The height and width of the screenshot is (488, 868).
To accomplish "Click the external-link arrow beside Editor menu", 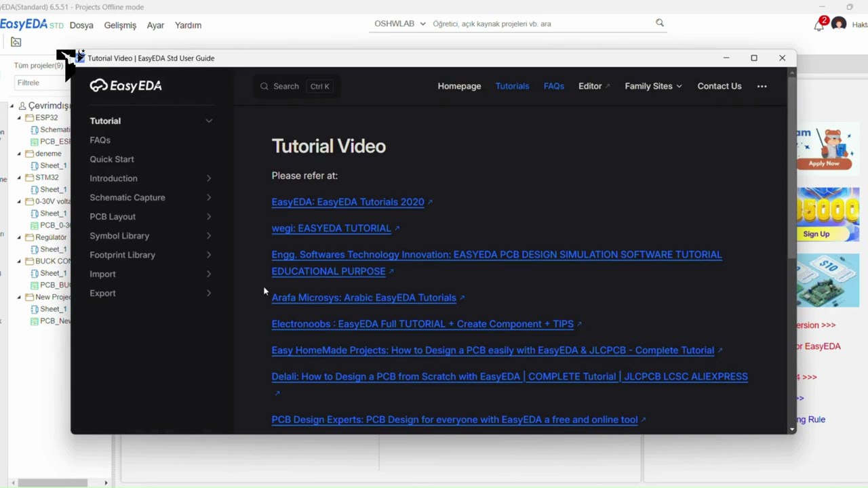I will tap(608, 86).
